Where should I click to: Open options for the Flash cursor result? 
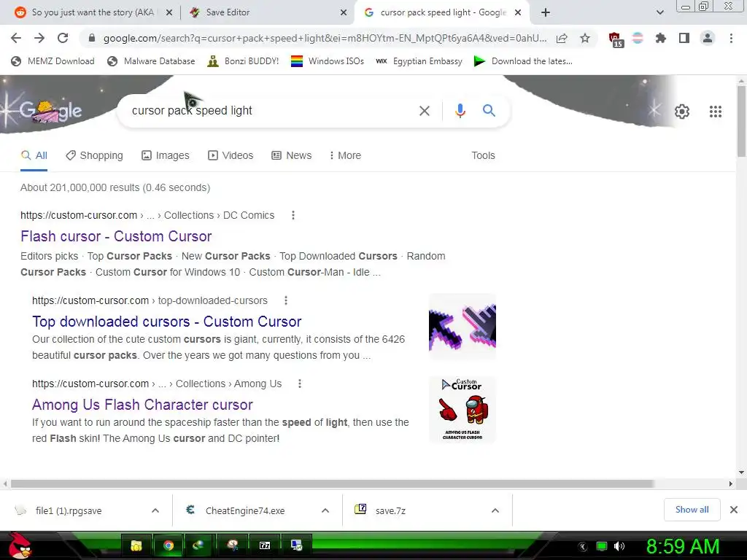[293, 215]
